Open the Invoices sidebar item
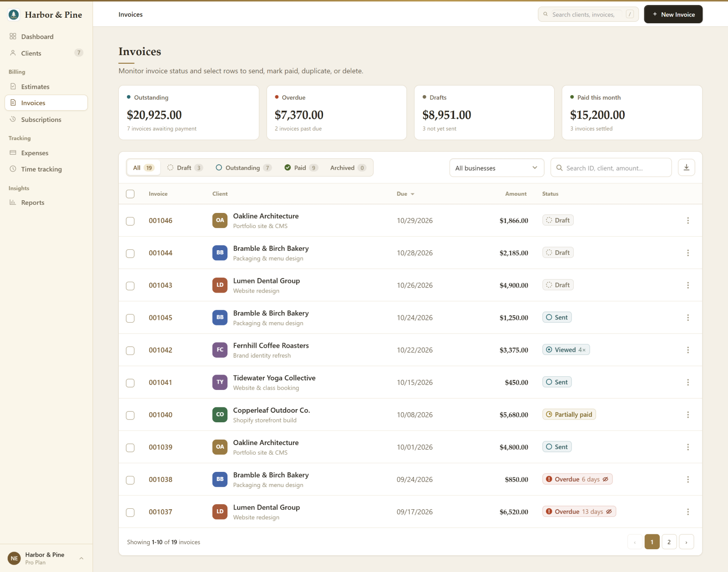This screenshot has width=728, height=572. coord(46,103)
